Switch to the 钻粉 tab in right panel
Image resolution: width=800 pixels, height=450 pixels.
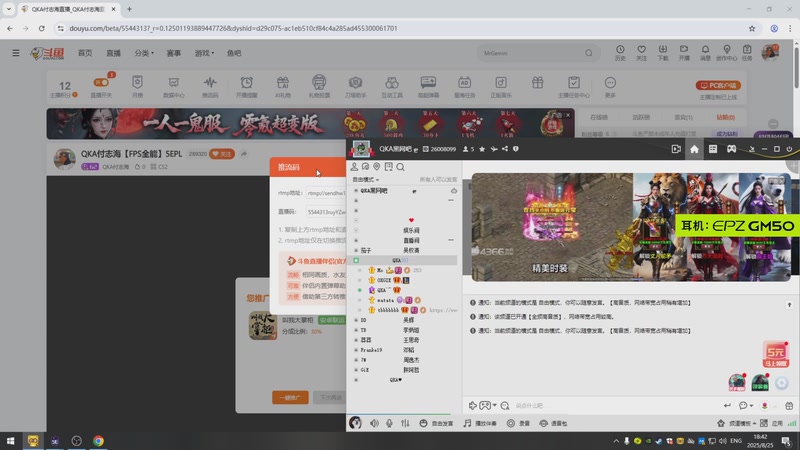point(725,117)
